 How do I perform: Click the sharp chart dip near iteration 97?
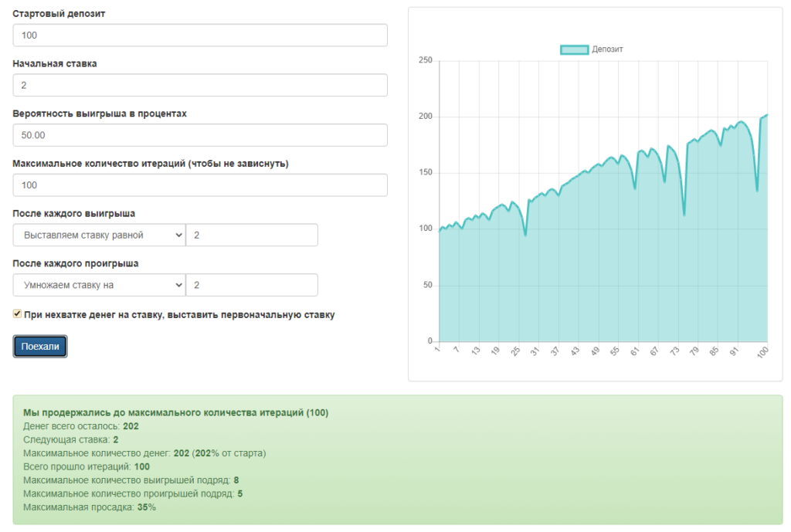coord(757,191)
